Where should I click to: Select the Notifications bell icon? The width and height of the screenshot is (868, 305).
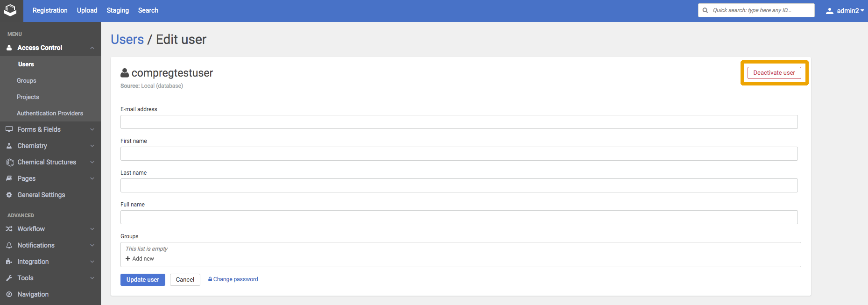point(9,245)
